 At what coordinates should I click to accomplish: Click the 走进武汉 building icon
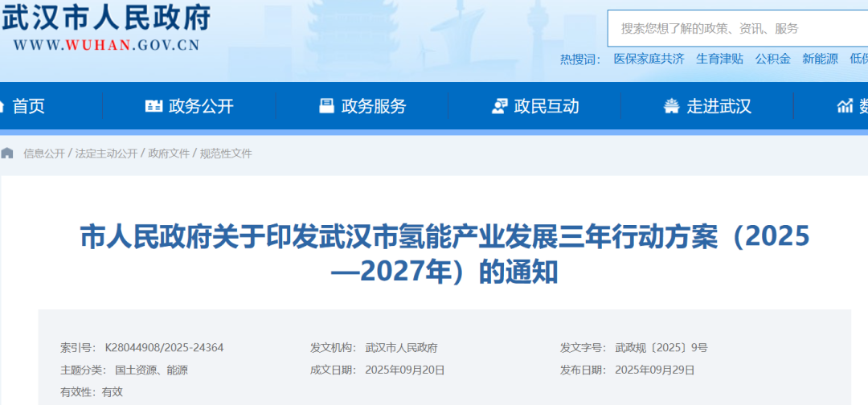point(671,106)
